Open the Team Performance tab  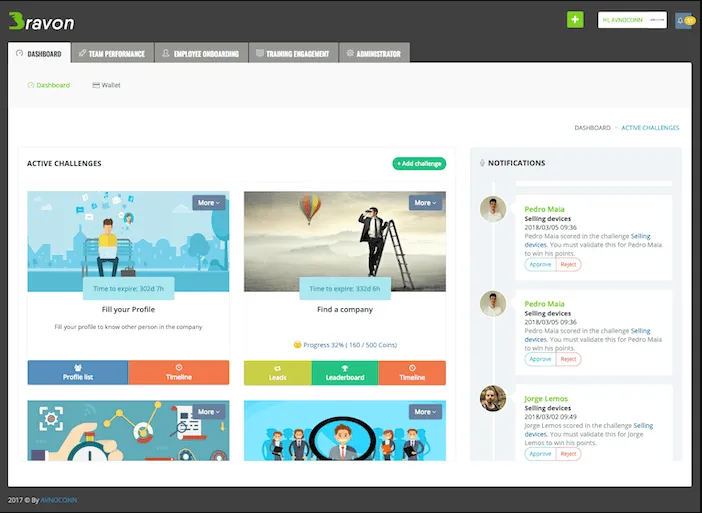pyautogui.click(x=112, y=53)
